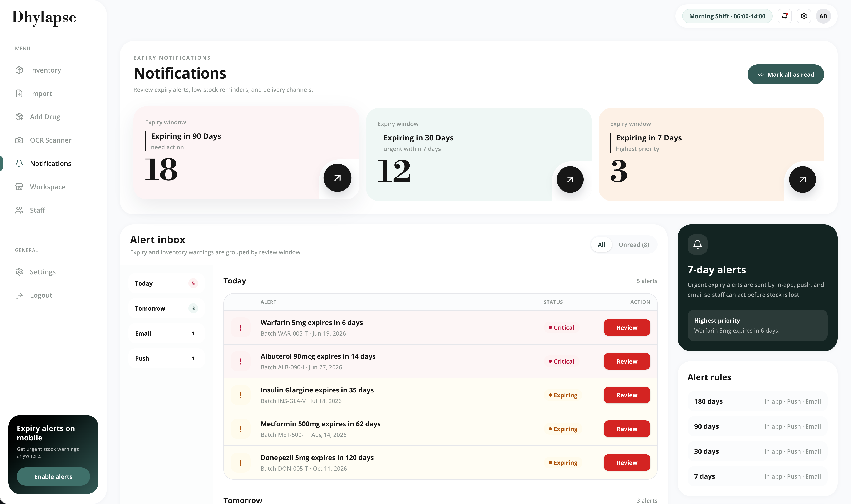Click the Notifications bell sidebar icon
Screen dimensions: 851x504
[19, 163]
